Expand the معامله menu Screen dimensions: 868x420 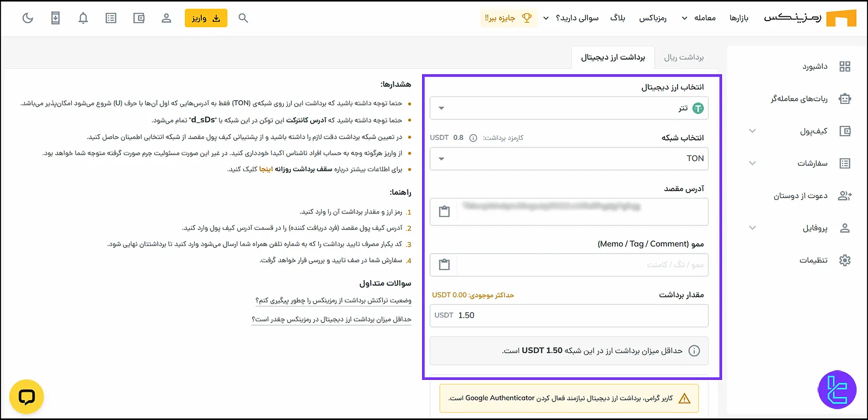[698, 18]
